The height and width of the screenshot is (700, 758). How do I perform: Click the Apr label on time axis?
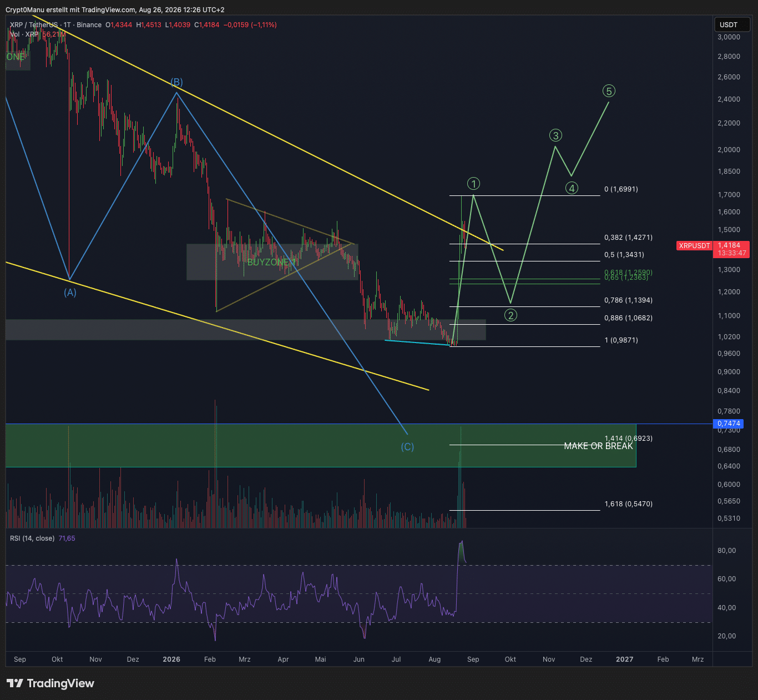(283, 659)
